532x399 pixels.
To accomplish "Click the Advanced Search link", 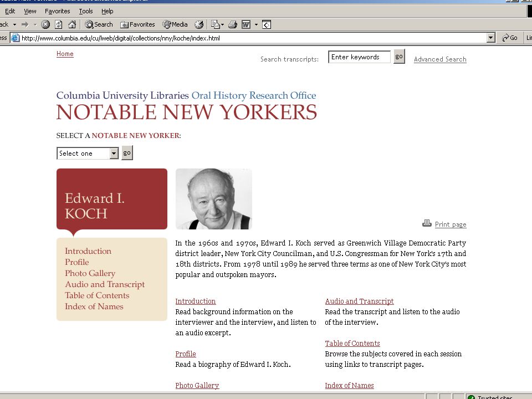I will [440, 59].
